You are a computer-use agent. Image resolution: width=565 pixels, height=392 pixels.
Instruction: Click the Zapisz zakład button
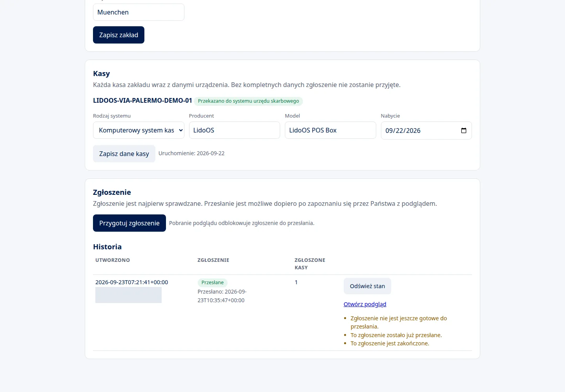click(118, 35)
